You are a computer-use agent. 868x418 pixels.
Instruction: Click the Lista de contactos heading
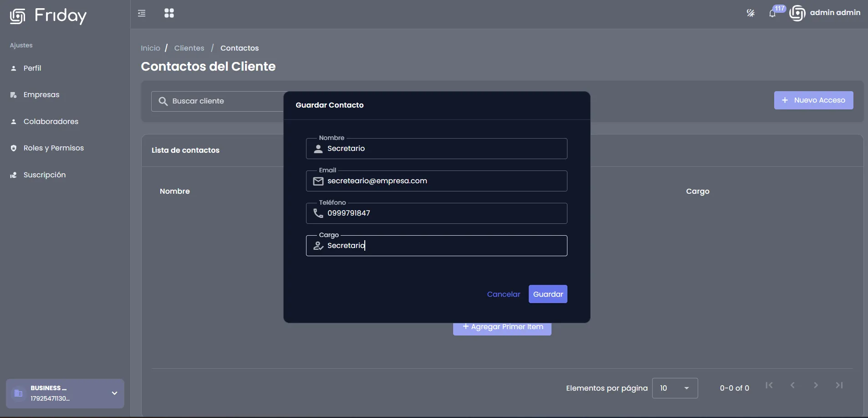[185, 150]
